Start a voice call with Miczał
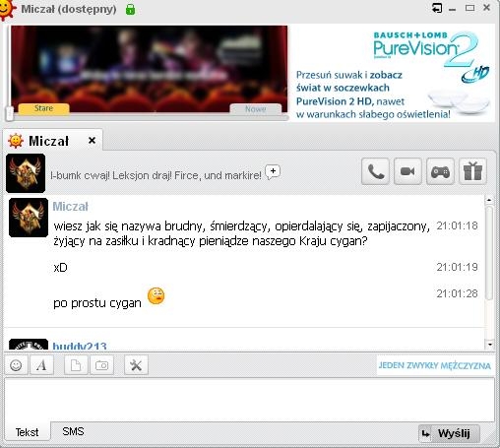500x448 pixels. [x=375, y=171]
